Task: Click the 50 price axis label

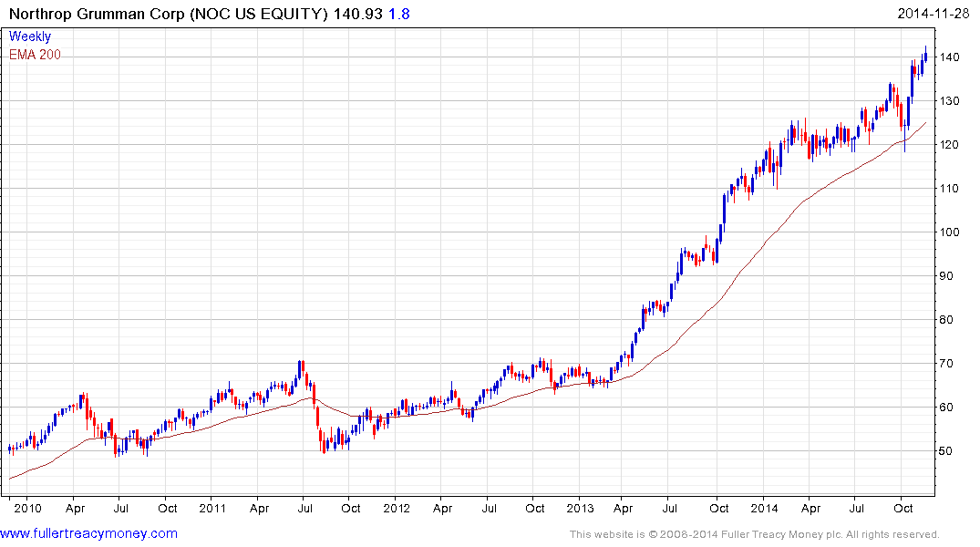Action: point(945,450)
